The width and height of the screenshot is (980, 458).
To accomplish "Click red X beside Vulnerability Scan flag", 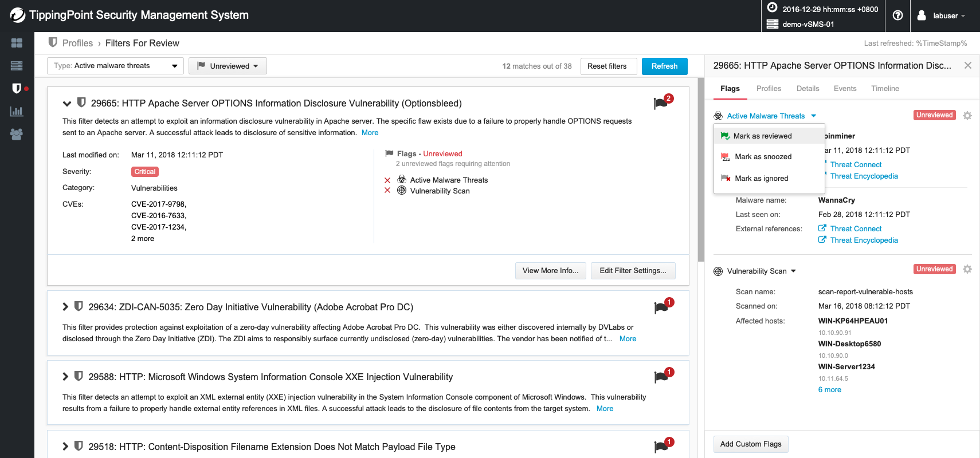I will [x=387, y=191].
